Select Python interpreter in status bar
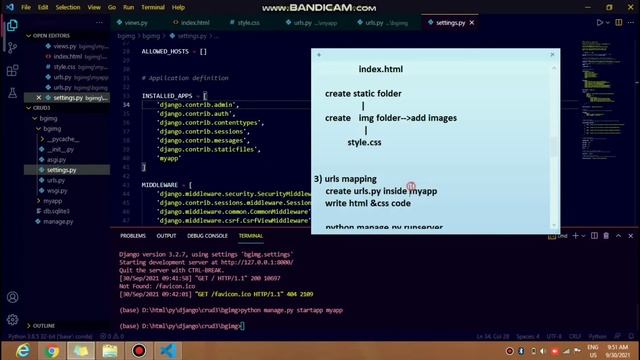Screen dimensions: 640x360 51,337
